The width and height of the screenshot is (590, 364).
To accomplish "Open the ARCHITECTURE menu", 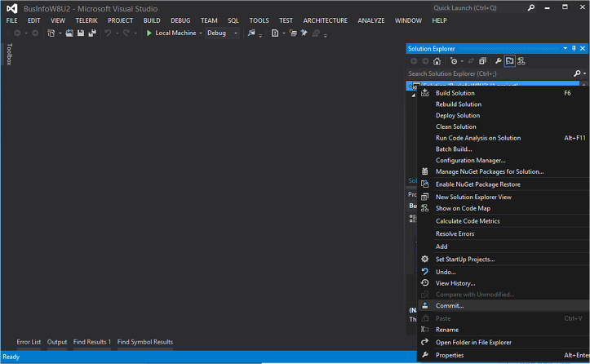I will 326,20.
